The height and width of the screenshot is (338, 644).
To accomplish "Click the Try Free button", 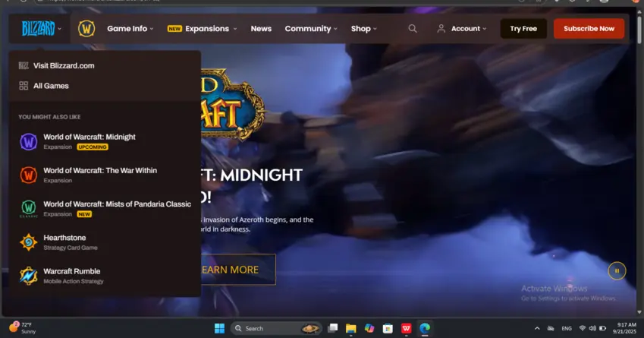I will click(523, 29).
